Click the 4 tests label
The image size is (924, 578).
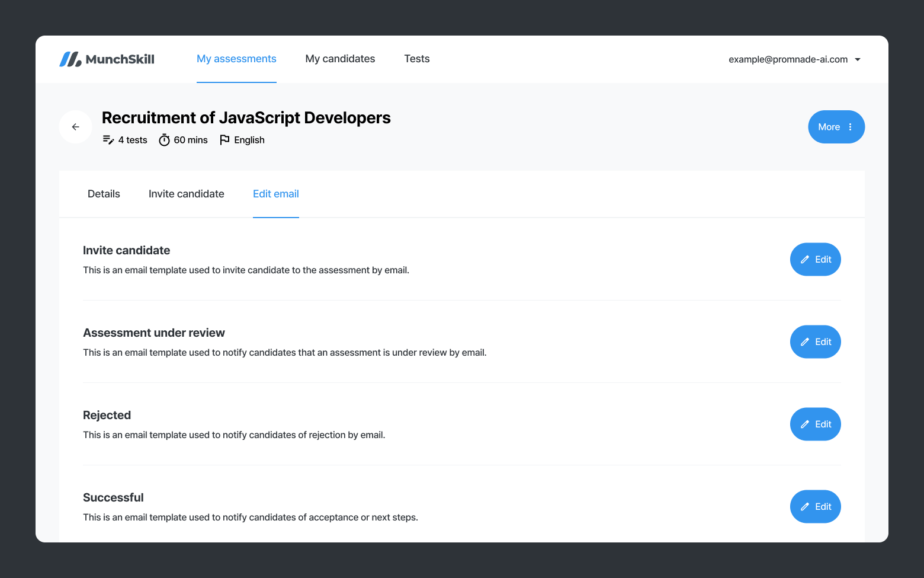coord(133,140)
